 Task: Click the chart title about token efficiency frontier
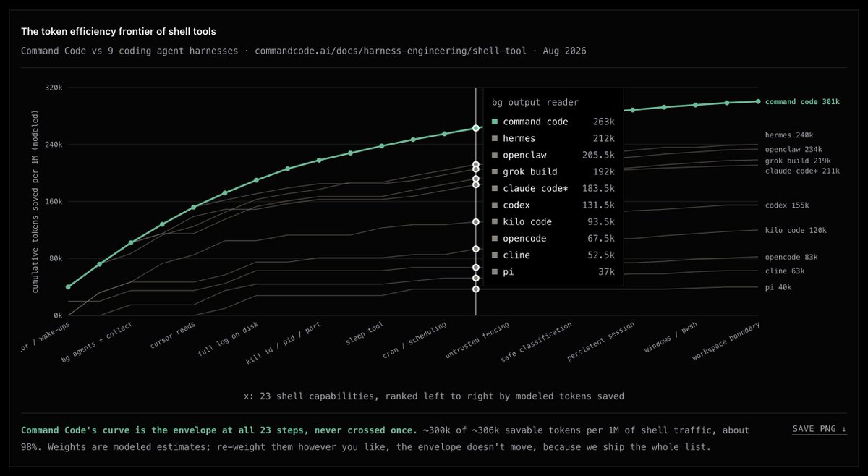point(119,32)
